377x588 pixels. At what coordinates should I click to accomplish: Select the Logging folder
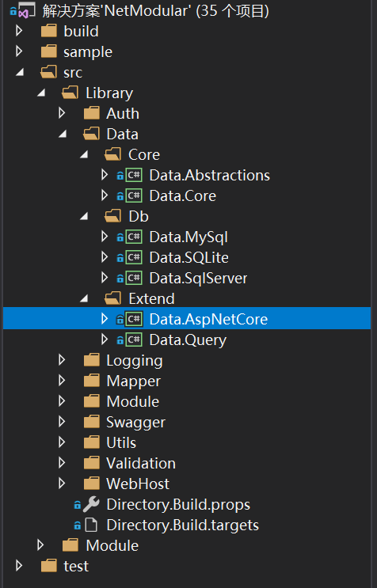click(135, 360)
